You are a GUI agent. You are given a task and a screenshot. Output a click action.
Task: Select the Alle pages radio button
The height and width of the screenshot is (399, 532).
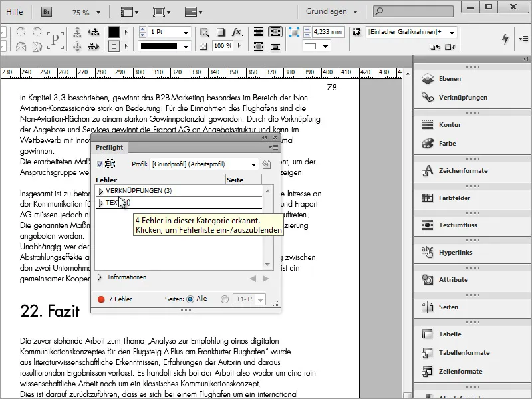190,299
